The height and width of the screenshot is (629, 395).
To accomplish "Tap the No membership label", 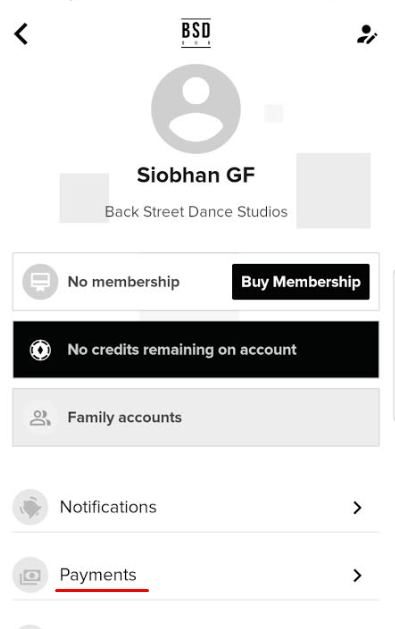I will [x=124, y=282].
